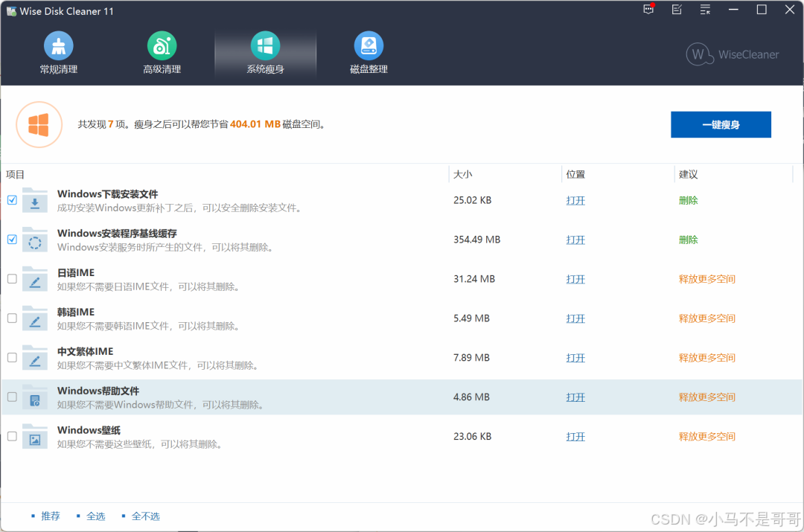Click the 全选 select all link
Screen dimensions: 804x532
tap(95, 516)
